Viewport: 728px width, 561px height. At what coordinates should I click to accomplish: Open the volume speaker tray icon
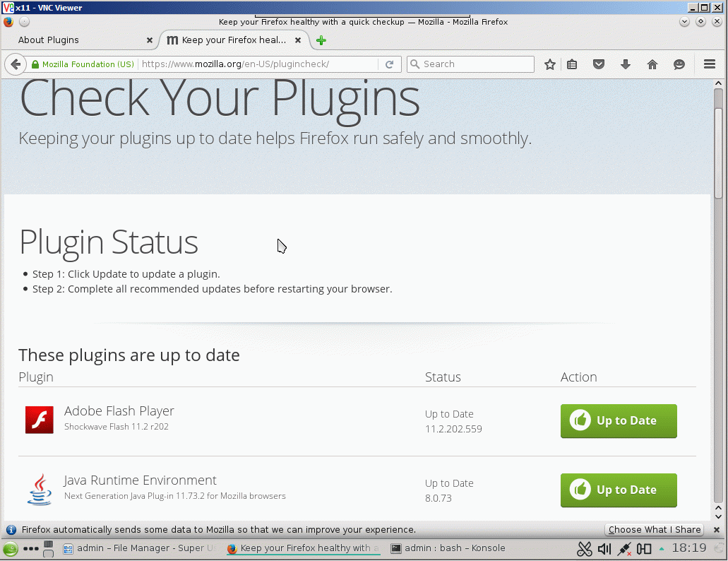click(x=604, y=548)
